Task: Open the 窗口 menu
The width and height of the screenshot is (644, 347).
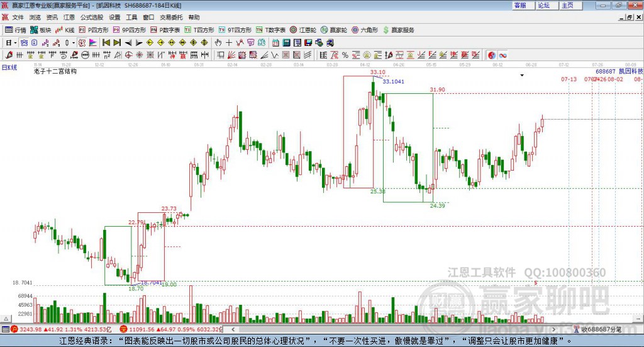Action: coord(148,17)
